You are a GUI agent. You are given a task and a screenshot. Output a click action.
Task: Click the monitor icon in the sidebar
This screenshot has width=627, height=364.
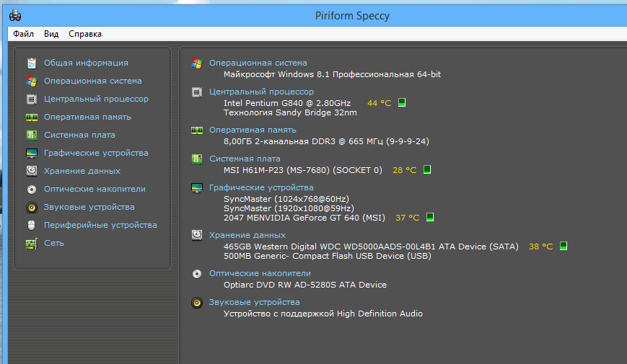pos(32,153)
